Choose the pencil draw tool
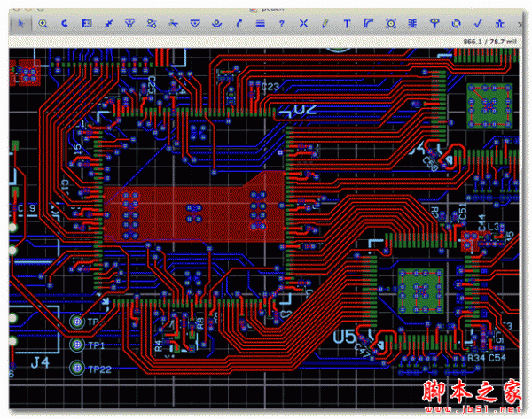The height and width of the screenshot is (419, 532). pyautogui.click(x=325, y=23)
